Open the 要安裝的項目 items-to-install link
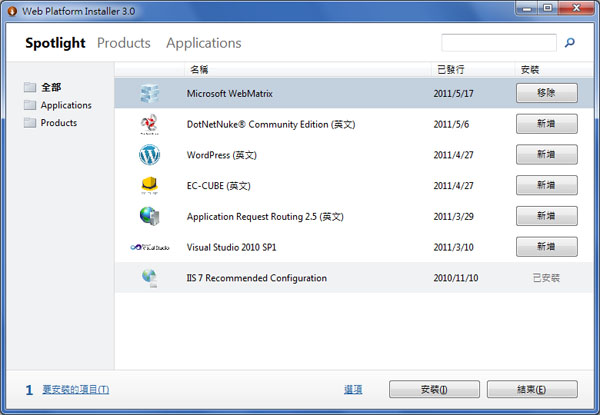The image size is (600, 415). pos(76,389)
